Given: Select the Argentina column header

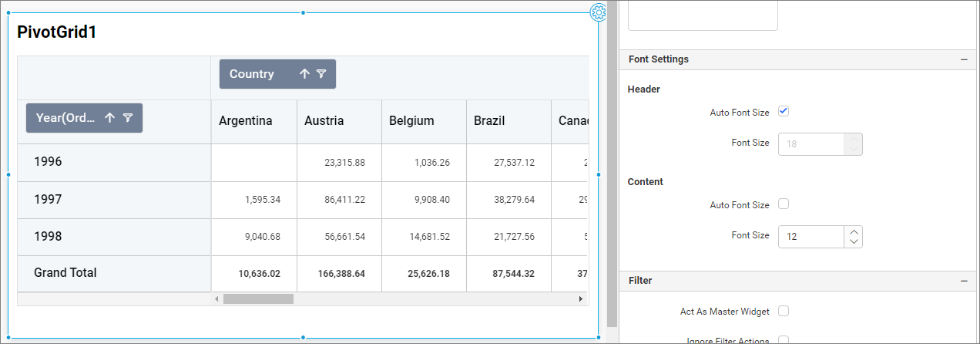Looking at the screenshot, I should coord(254,121).
